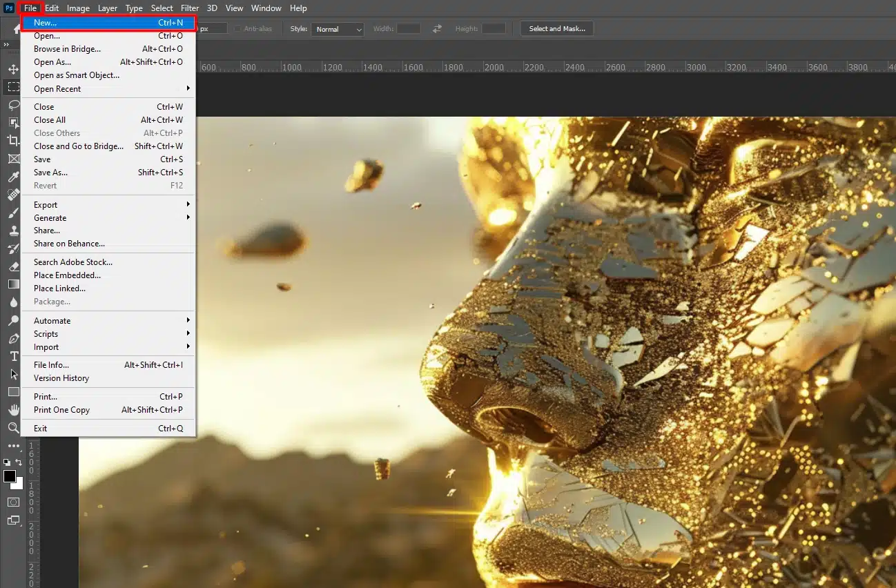Image resolution: width=896 pixels, height=588 pixels.
Task: Select the Eyedropper tool
Action: (x=13, y=177)
